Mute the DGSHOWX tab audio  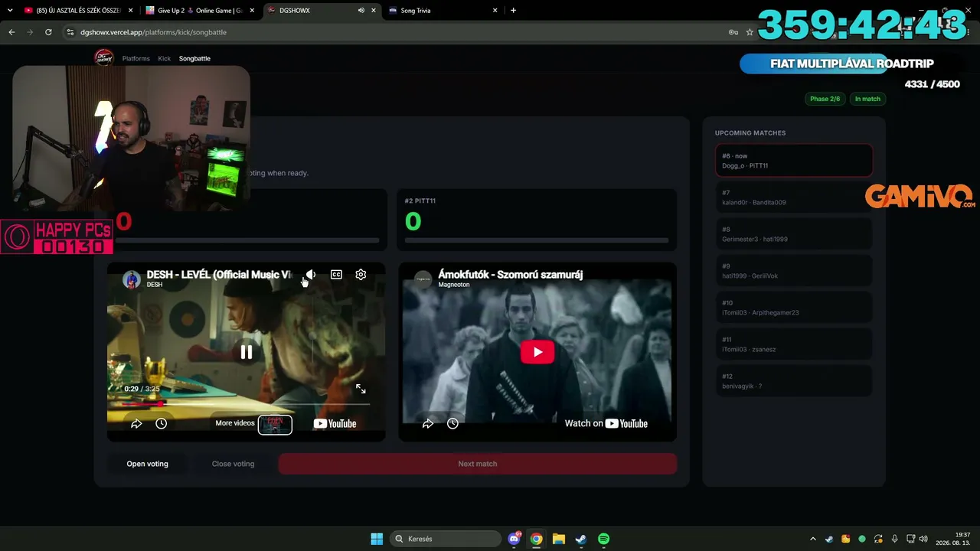click(x=361, y=11)
